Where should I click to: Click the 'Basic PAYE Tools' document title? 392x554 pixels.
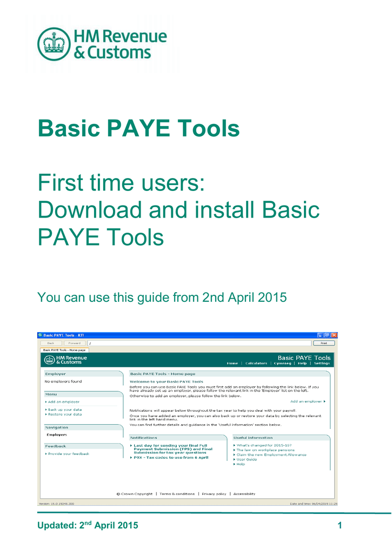point(138,128)
